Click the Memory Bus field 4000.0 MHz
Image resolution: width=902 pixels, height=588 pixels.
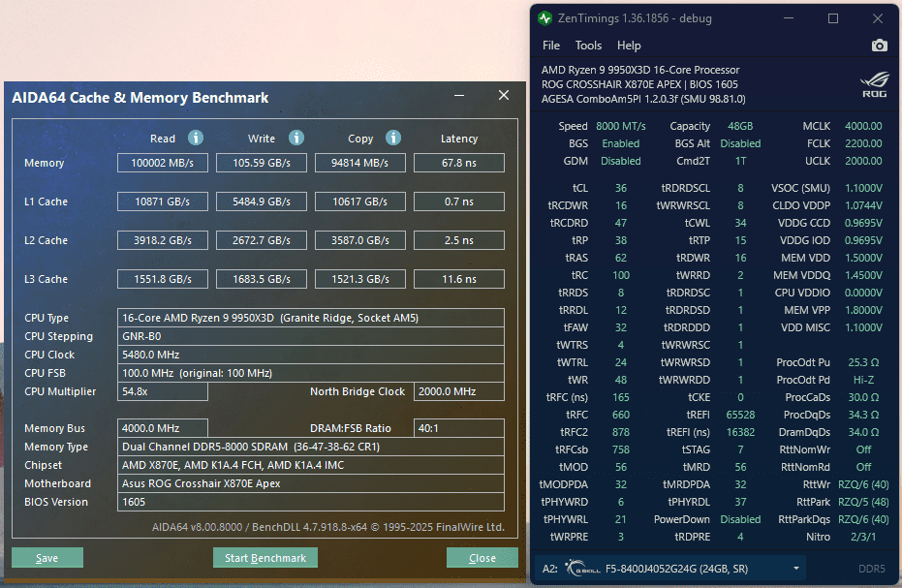(162, 428)
